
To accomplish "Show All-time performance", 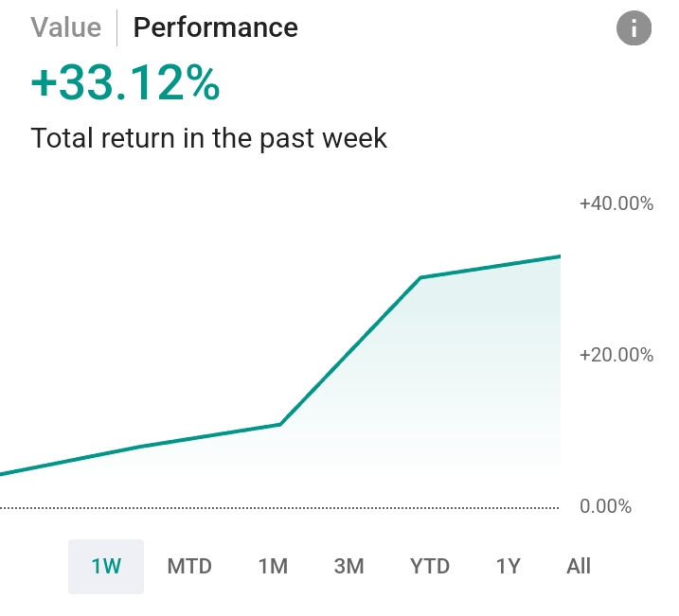I will click(x=579, y=567).
